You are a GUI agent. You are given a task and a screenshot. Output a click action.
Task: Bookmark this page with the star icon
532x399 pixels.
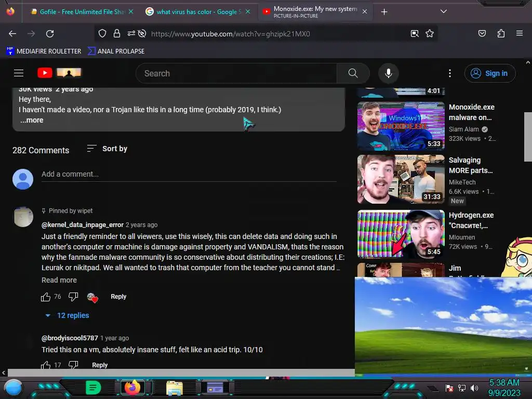[430, 33]
